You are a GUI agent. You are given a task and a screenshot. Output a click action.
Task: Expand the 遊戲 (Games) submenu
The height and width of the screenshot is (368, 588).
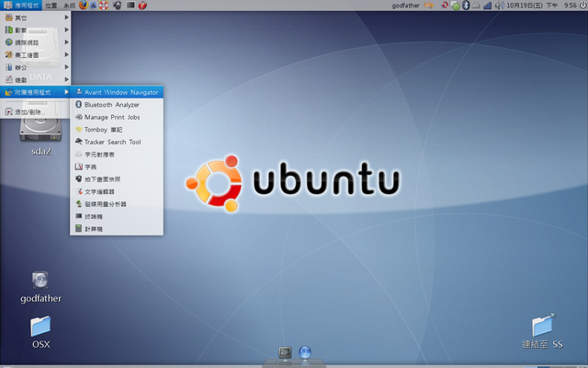[x=36, y=79]
